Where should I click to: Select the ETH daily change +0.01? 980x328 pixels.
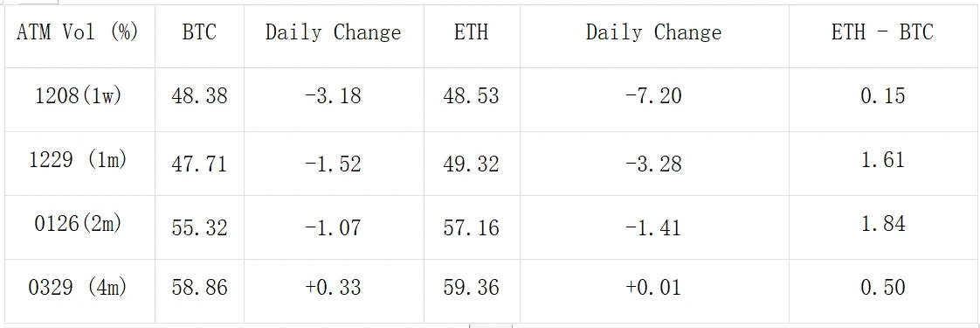[653, 288]
